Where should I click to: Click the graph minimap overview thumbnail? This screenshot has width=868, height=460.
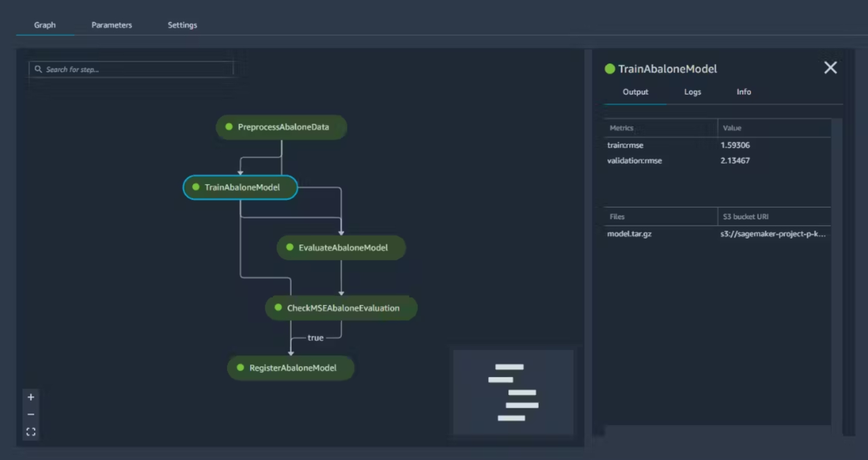(513, 392)
